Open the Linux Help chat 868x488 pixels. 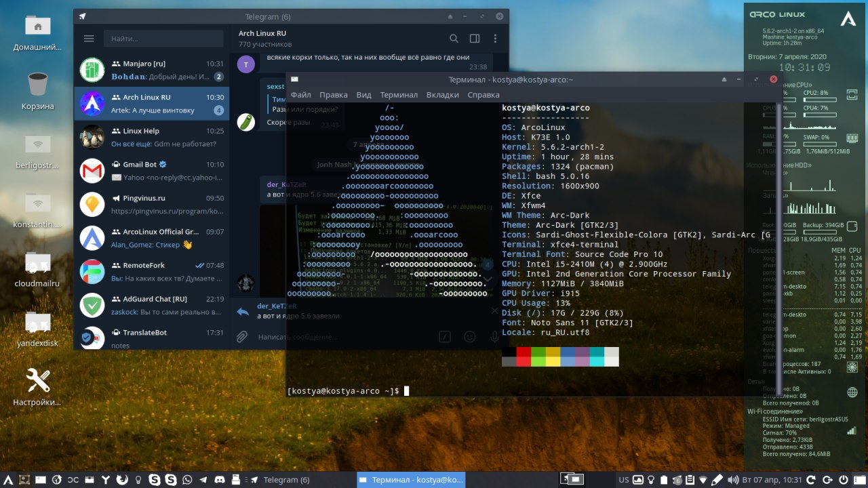pyautogui.click(x=152, y=137)
